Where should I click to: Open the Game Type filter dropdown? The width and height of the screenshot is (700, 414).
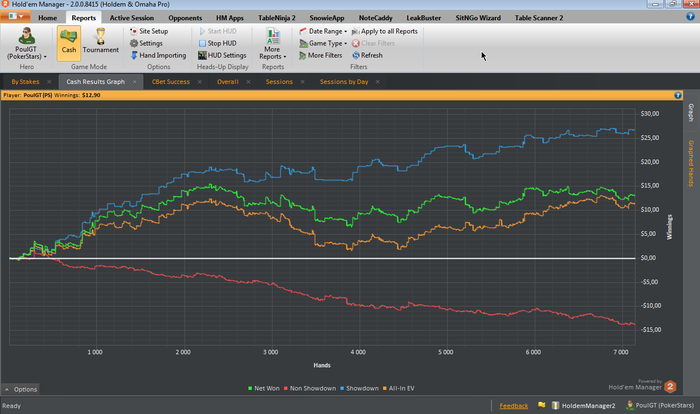pos(323,43)
